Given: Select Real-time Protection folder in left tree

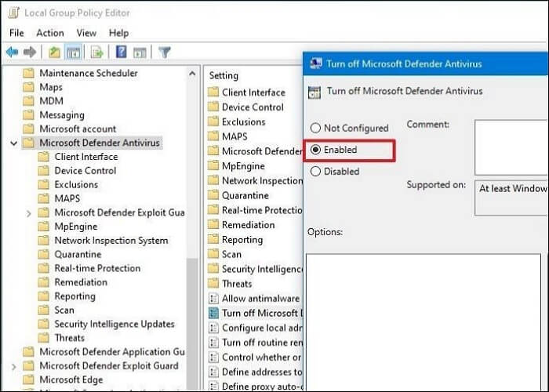Looking at the screenshot, I should click(x=97, y=268).
